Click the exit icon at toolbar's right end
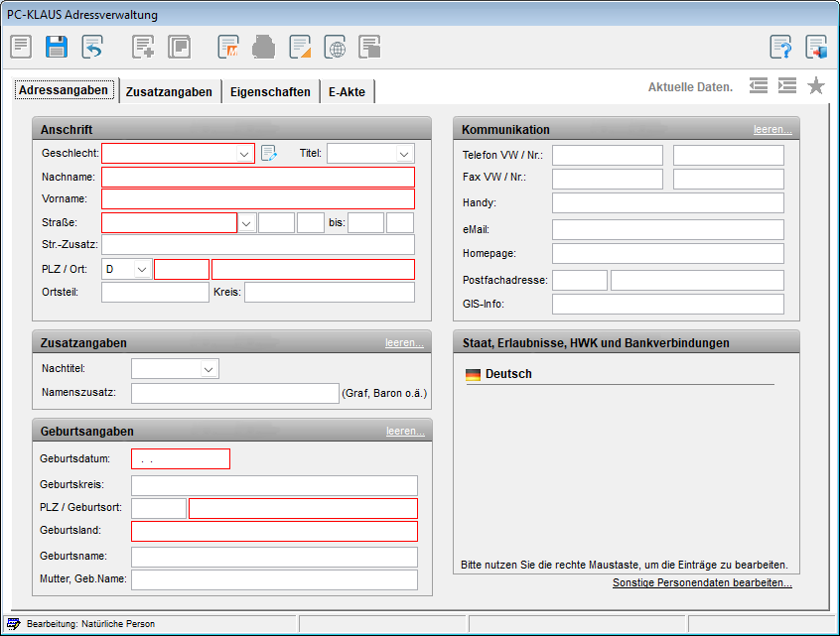 pyautogui.click(x=816, y=47)
